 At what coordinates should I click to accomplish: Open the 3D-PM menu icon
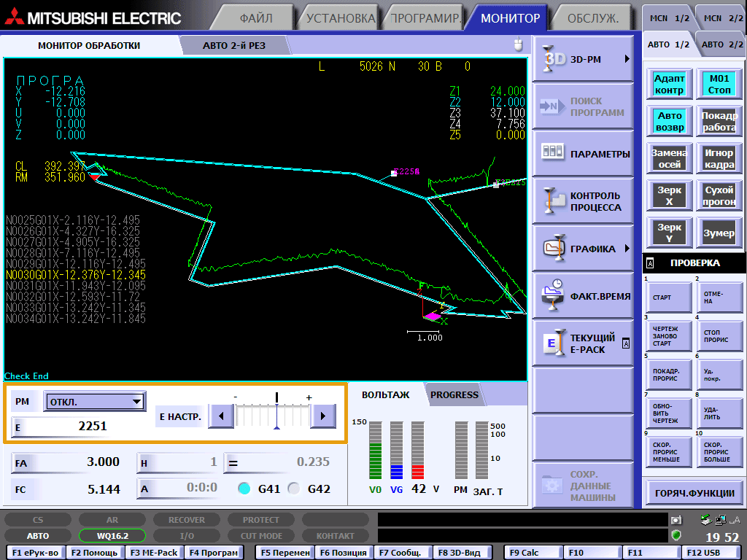pyautogui.click(x=552, y=60)
